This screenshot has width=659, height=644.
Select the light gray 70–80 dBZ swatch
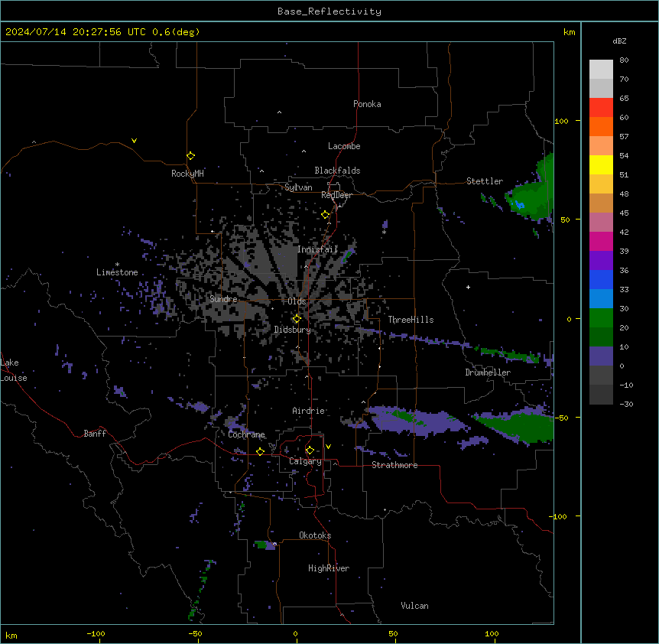pyautogui.click(x=601, y=70)
